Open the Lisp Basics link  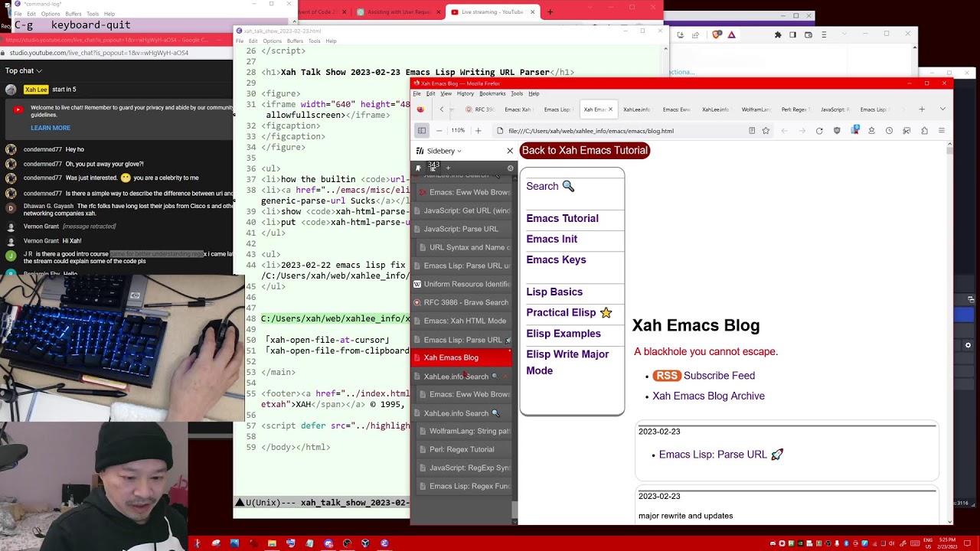point(554,292)
